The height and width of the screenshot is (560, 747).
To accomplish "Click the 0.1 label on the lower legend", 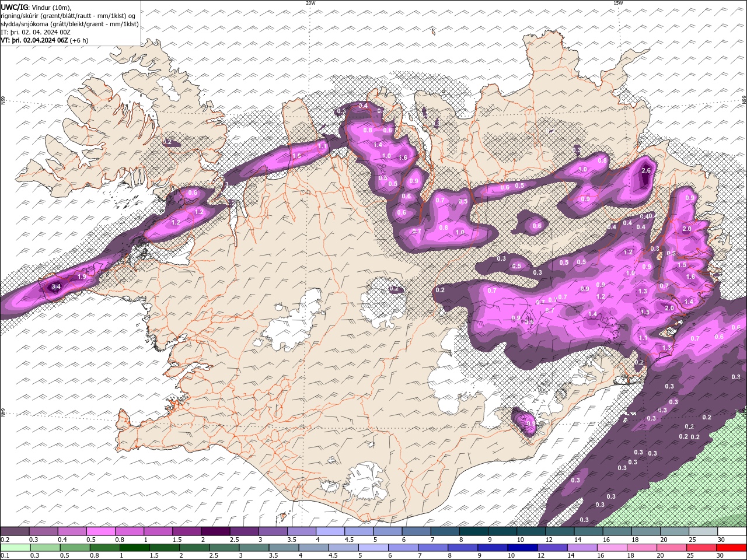I will (5, 556).
